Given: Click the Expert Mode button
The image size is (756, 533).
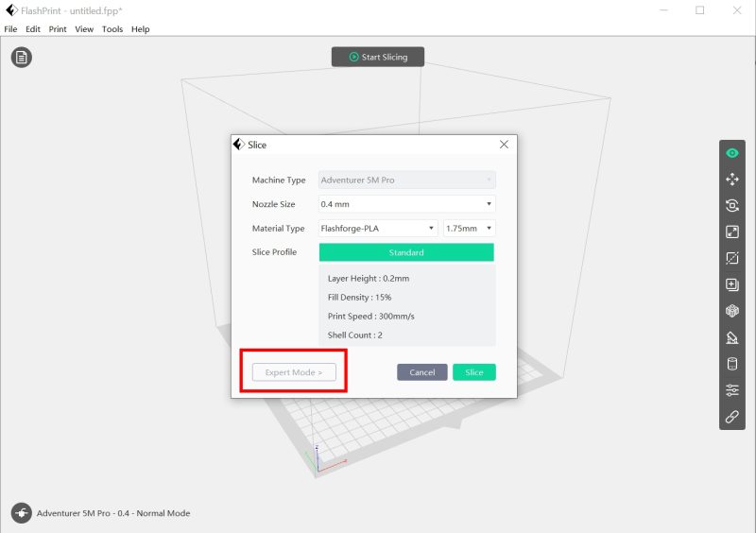Looking at the screenshot, I should coord(294,372).
